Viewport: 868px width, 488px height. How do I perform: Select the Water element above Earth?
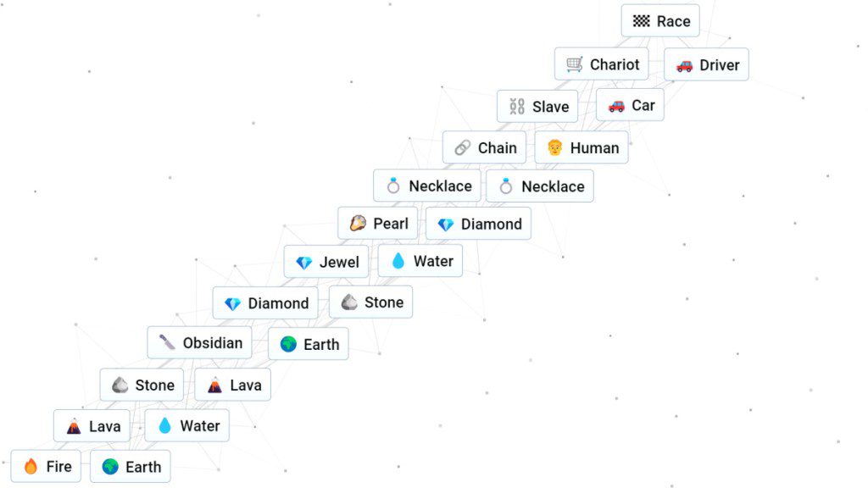click(187, 425)
